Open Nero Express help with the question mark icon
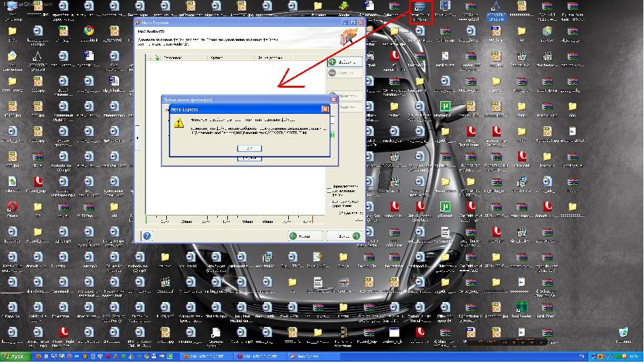 point(147,236)
